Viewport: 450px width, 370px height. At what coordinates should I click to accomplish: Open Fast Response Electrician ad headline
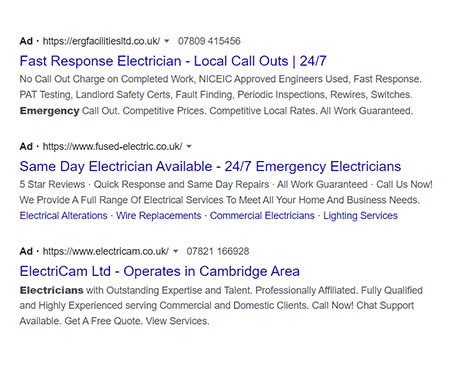(x=173, y=61)
